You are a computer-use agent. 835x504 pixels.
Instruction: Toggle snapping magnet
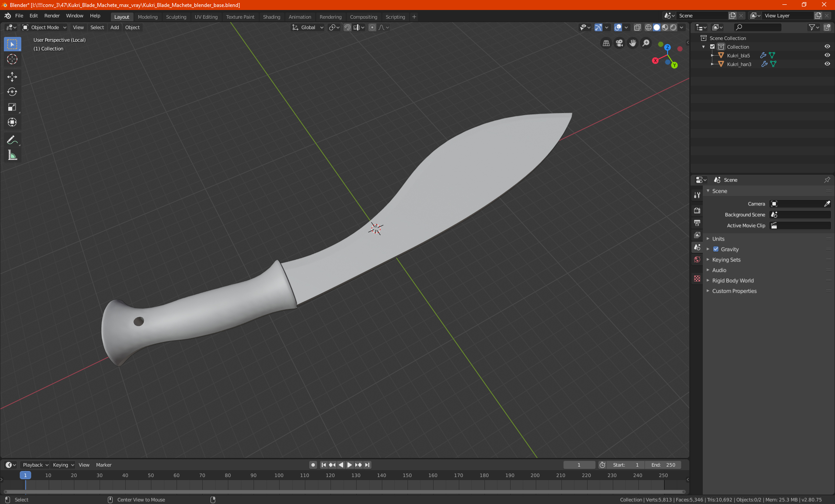(x=347, y=27)
